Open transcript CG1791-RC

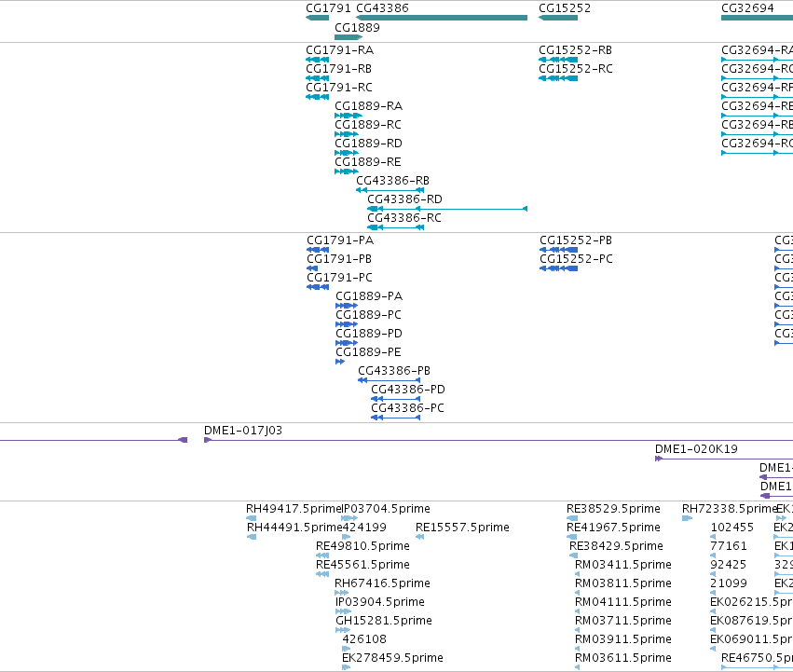pos(339,88)
